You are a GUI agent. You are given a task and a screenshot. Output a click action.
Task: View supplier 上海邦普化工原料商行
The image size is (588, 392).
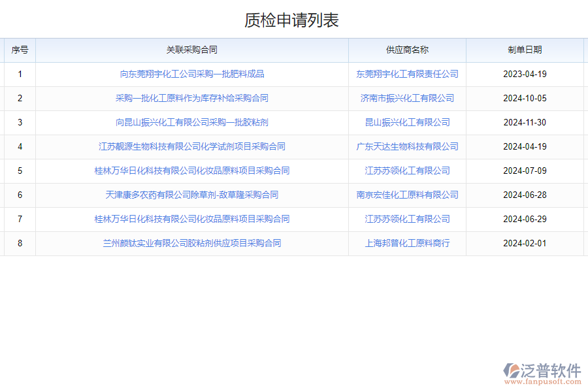pos(406,243)
